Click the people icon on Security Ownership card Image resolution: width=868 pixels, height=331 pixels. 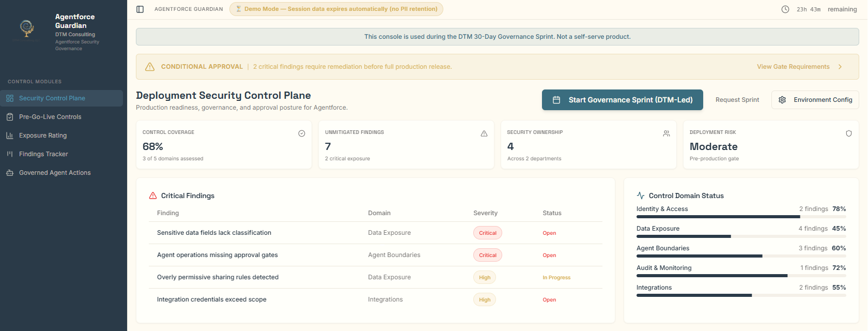click(667, 133)
